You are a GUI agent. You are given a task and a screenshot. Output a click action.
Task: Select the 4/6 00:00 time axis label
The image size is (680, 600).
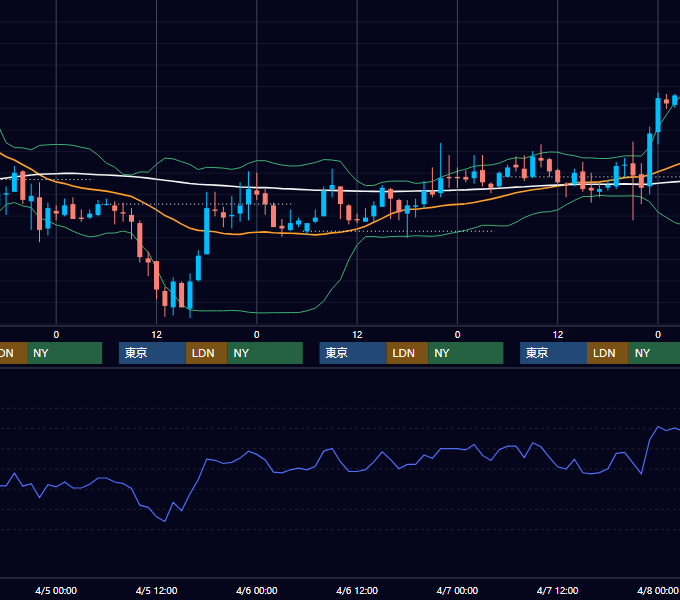pyautogui.click(x=257, y=590)
